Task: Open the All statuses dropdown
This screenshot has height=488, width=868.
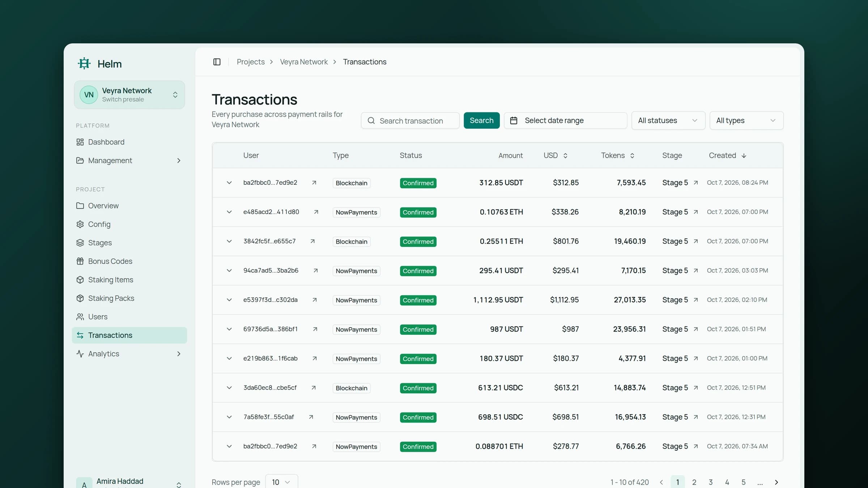Action: click(x=668, y=120)
